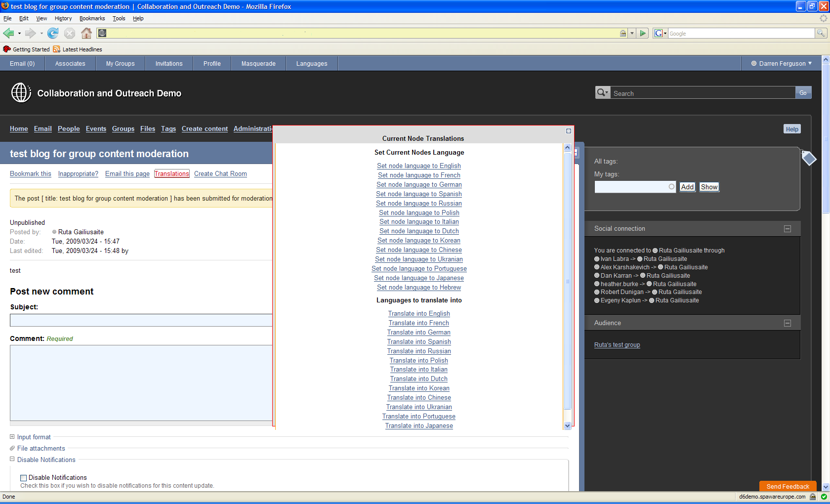Image resolution: width=830 pixels, height=504 pixels.
Task: Collapse the Audience panel
Action: click(x=788, y=323)
